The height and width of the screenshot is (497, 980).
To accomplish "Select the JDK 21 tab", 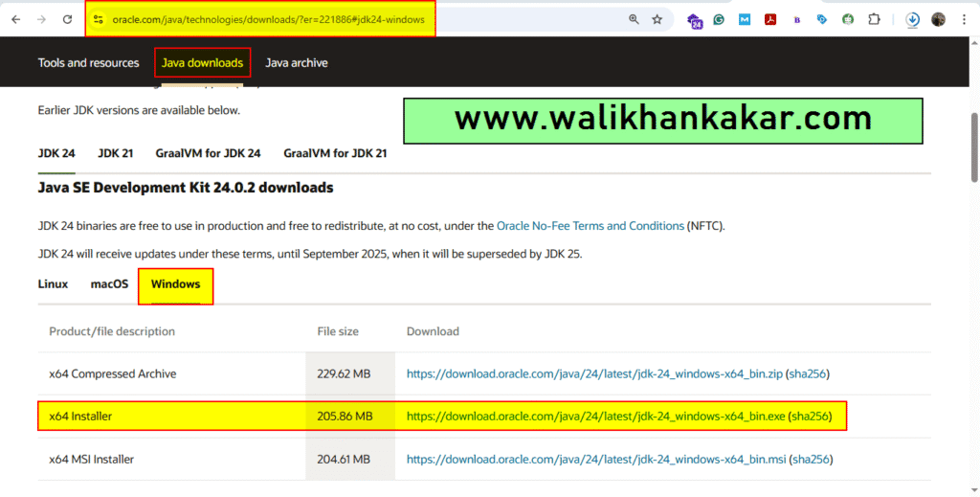I will click(115, 153).
